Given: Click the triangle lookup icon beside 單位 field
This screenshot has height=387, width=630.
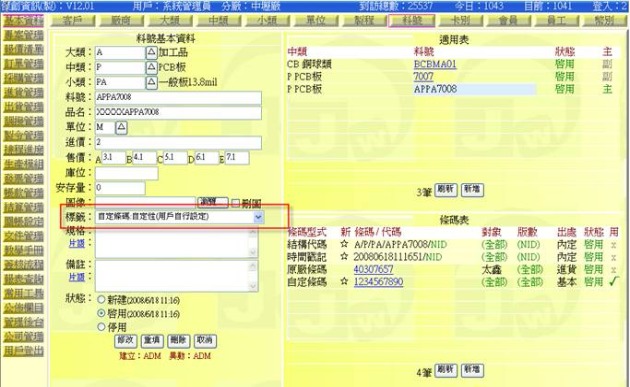Looking at the screenshot, I should pos(121,128).
